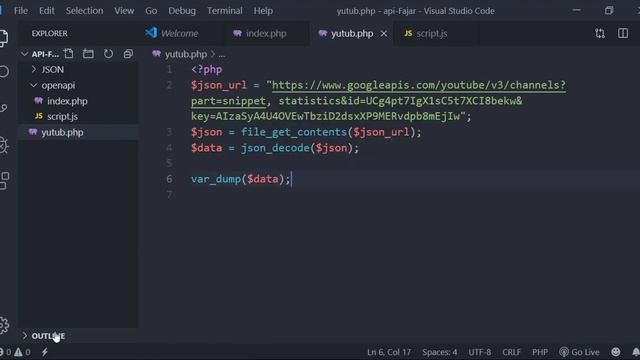This screenshot has height=360, width=640.
Task: Expand the Outline panel
Action: coord(44,336)
